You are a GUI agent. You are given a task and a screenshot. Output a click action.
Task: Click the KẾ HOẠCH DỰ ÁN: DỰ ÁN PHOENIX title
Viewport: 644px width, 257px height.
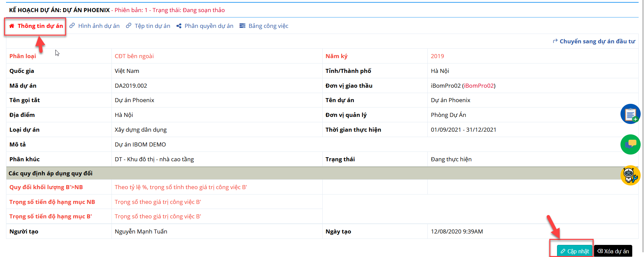(59, 10)
